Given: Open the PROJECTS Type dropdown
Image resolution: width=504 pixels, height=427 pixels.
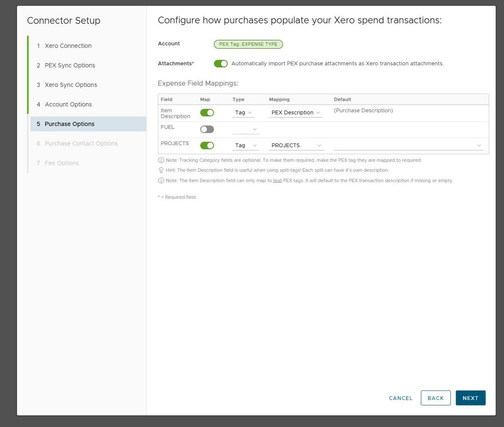Looking at the screenshot, I should click(x=246, y=145).
